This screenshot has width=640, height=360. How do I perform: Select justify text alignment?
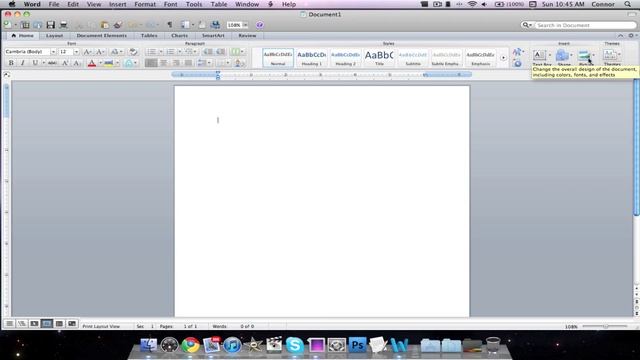(188, 63)
